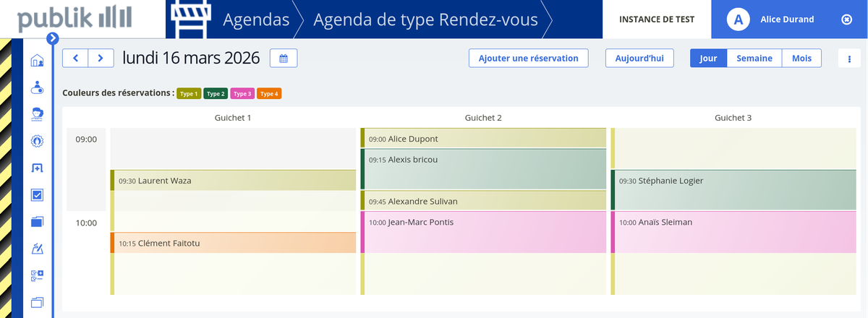The image size is (868, 318).
Task: Open the three-dot extra options menu
Action: pos(848,59)
